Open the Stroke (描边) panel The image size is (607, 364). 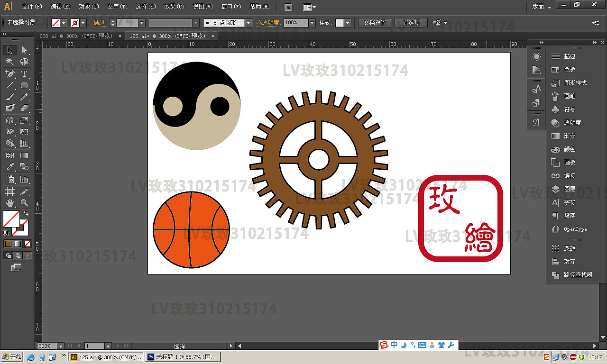(570, 56)
